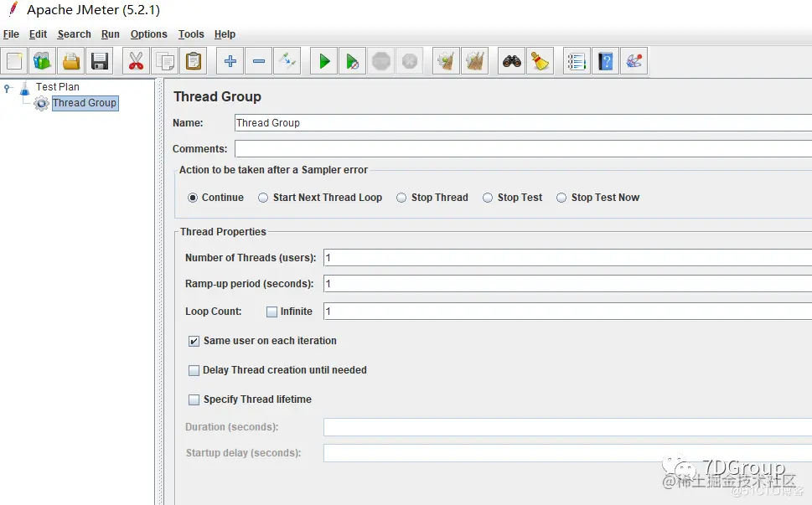This screenshot has height=505, width=812.
Task: Open the Run menu
Action: 111,34
